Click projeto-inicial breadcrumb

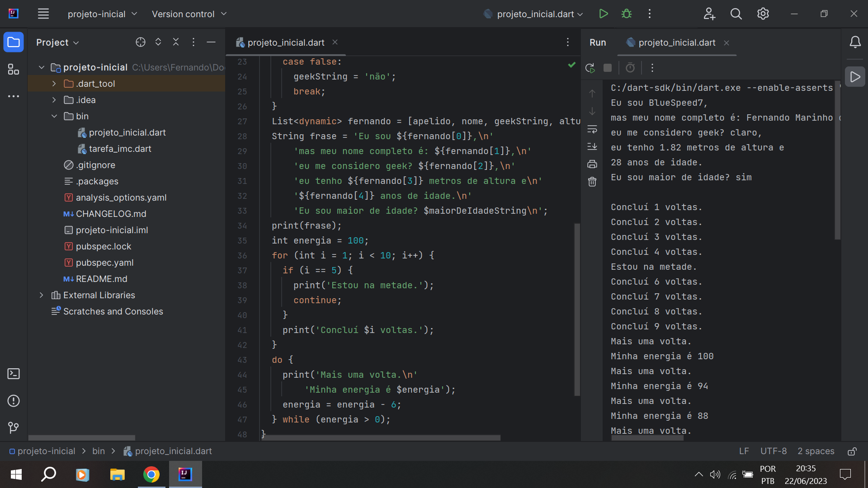pos(46,451)
